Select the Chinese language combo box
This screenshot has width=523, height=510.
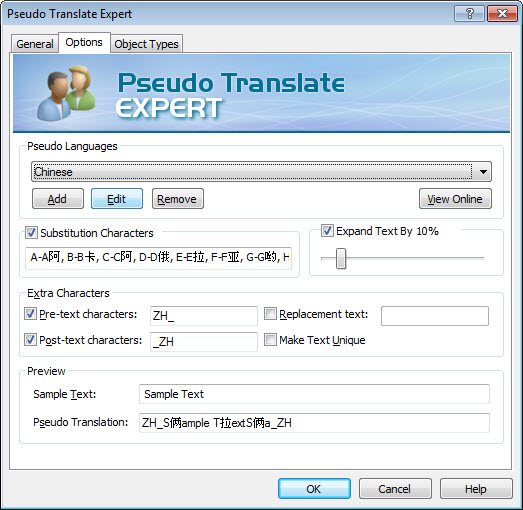coord(261,172)
